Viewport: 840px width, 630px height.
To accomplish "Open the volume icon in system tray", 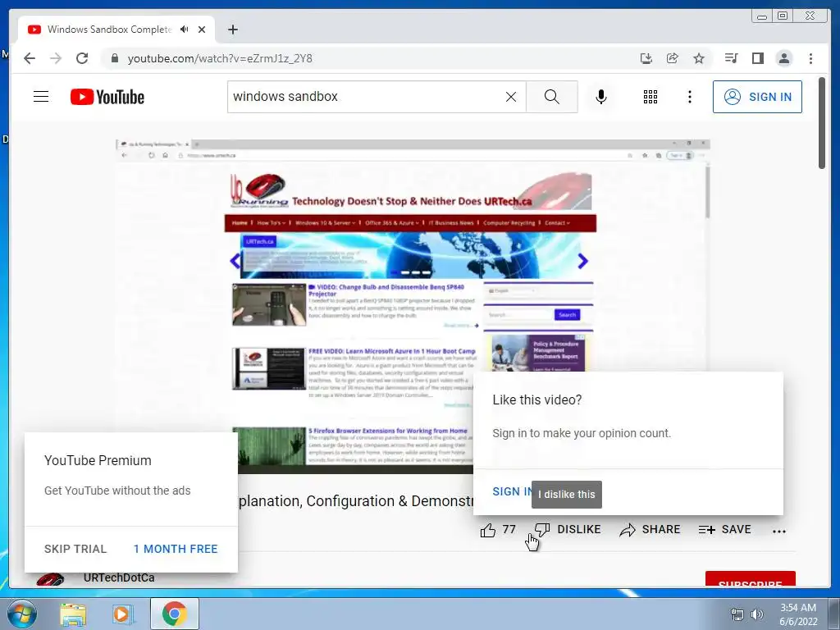I will (757, 614).
